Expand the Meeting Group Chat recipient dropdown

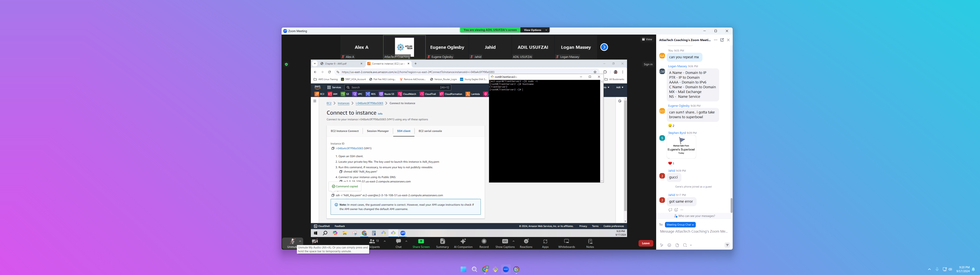pyautogui.click(x=680, y=225)
